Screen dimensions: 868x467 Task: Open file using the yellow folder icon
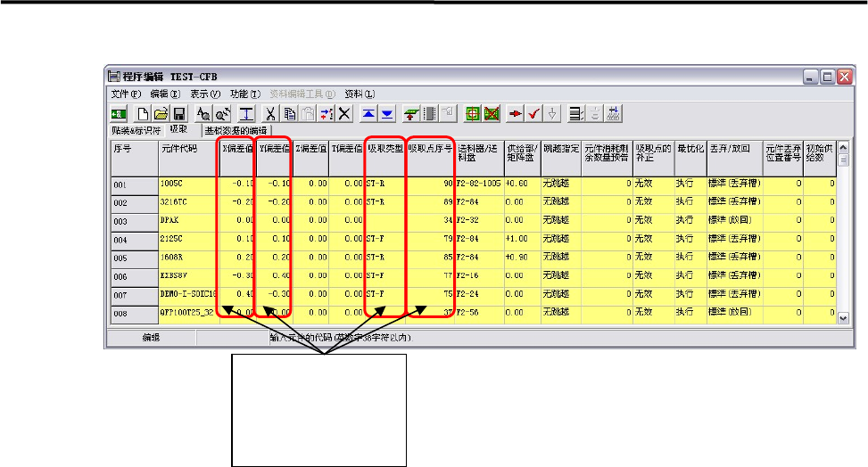pos(161,114)
